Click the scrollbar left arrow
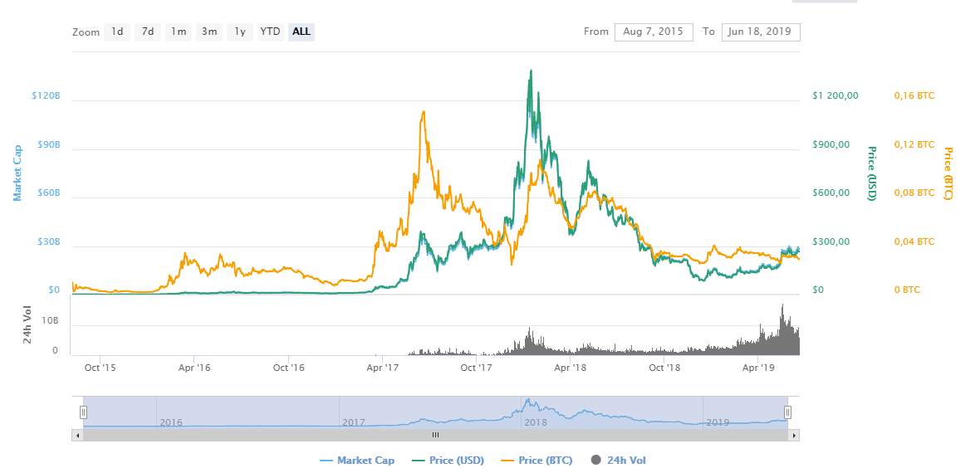Viewport: 980px width, 468px height. (77, 435)
